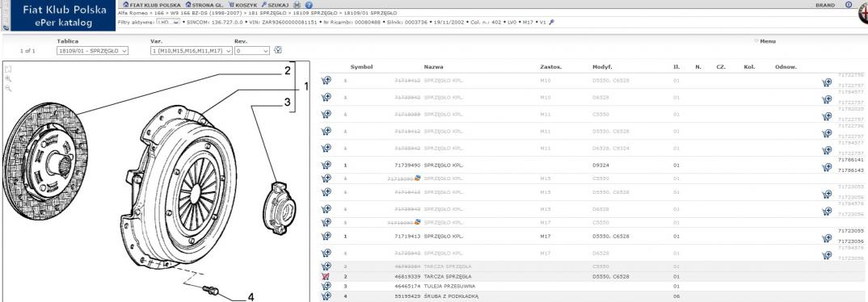The height and width of the screenshot is (302, 868).
Task: Open the filter LHD dropdown
Action: [x=168, y=22]
